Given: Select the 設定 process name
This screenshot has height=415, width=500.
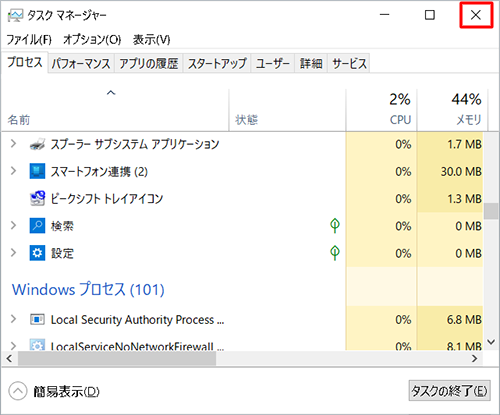Looking at the screenshot, I should click(62, 253).
